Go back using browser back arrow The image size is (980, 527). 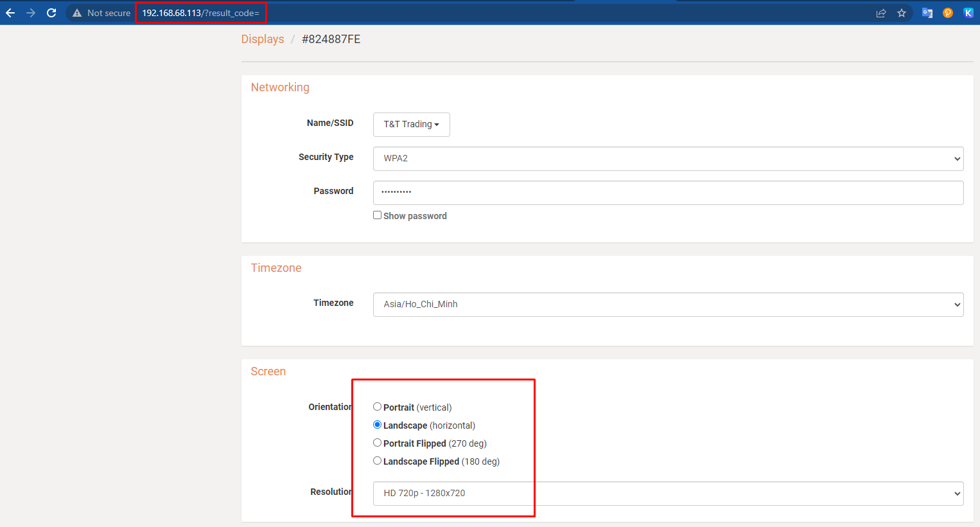(x=10, y=13)
